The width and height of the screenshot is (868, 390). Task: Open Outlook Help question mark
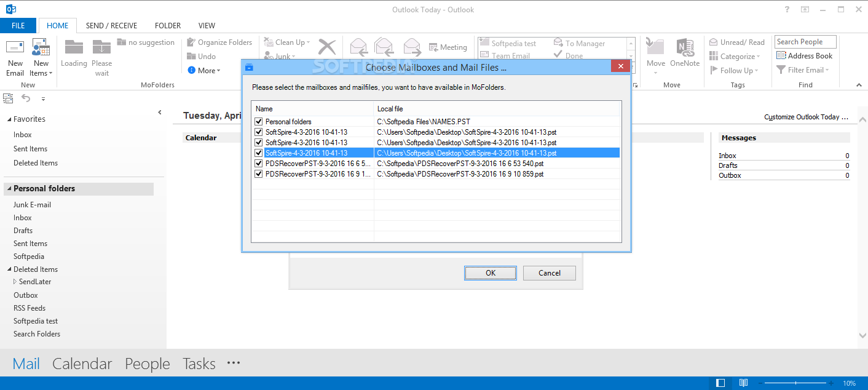(787, 9)
